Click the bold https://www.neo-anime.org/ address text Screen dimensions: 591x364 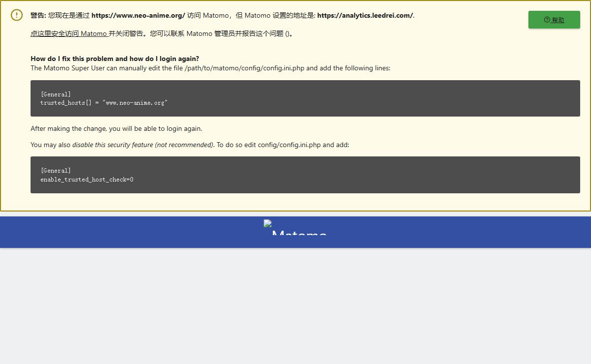(138, 15)
